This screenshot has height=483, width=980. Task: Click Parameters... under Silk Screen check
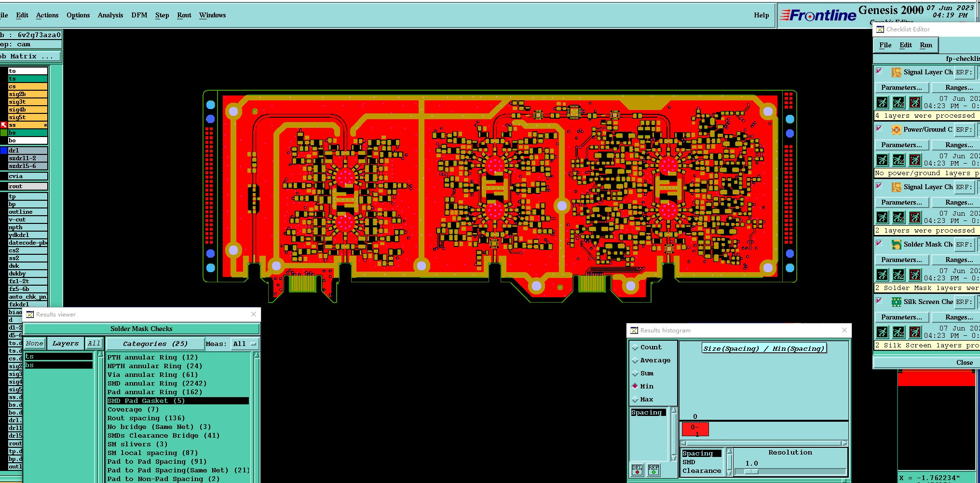coord(901,317)
